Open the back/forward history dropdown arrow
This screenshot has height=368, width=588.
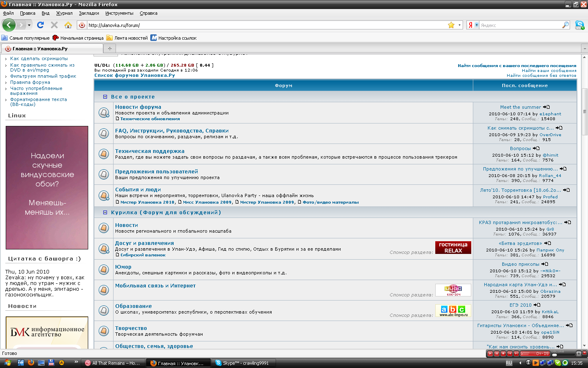click(29, 25)
